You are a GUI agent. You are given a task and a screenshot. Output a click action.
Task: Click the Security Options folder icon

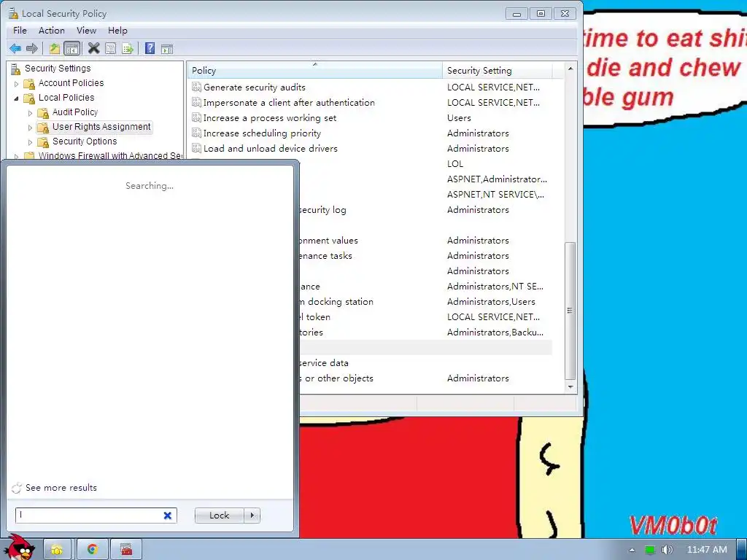click(x=43, y=142)
